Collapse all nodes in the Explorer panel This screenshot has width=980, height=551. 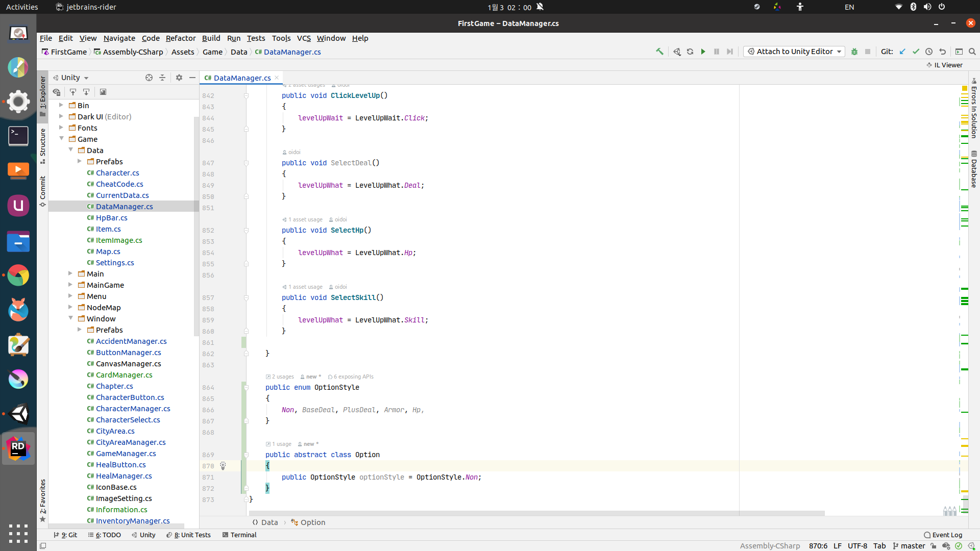pos(162,78)
